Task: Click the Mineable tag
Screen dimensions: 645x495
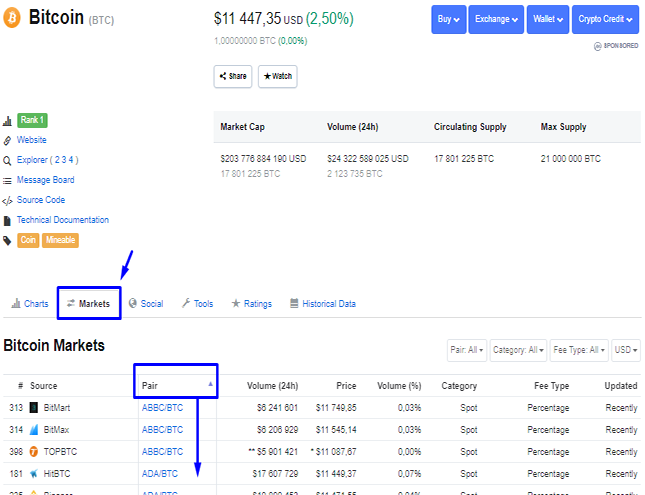Action: 60,240
